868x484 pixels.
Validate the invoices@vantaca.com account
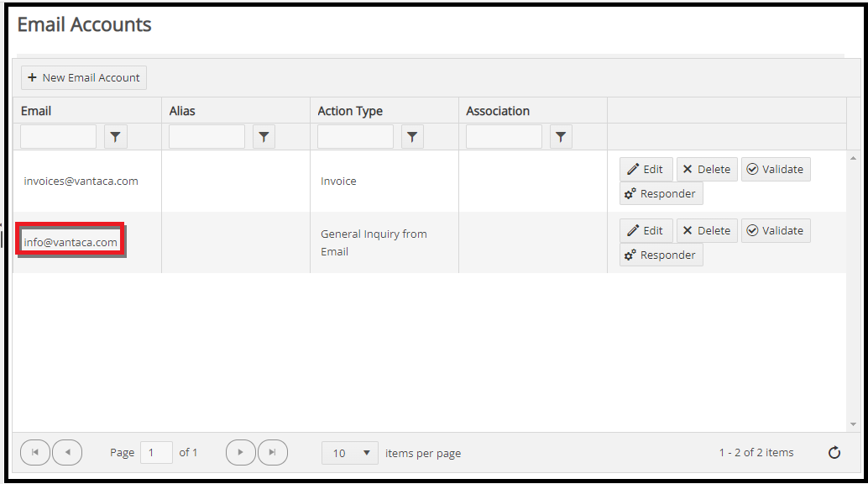(775, 169)
